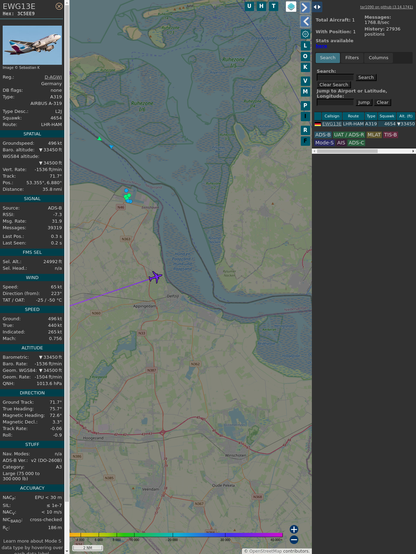This screenshot has width=416, height=554.
Task: Toggle the H map button
Action: click(261, 6)
